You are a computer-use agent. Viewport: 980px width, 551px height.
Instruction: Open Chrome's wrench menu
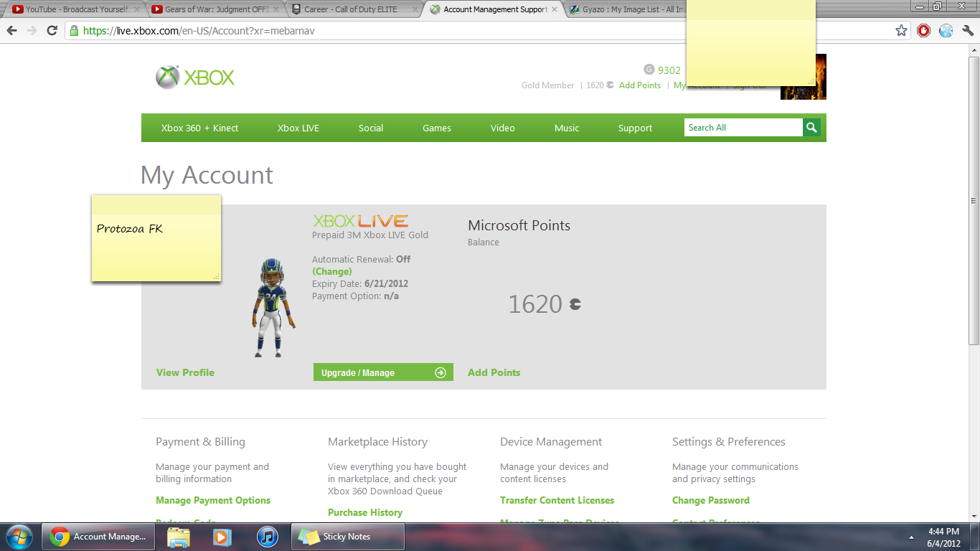(x=967, y=31)
